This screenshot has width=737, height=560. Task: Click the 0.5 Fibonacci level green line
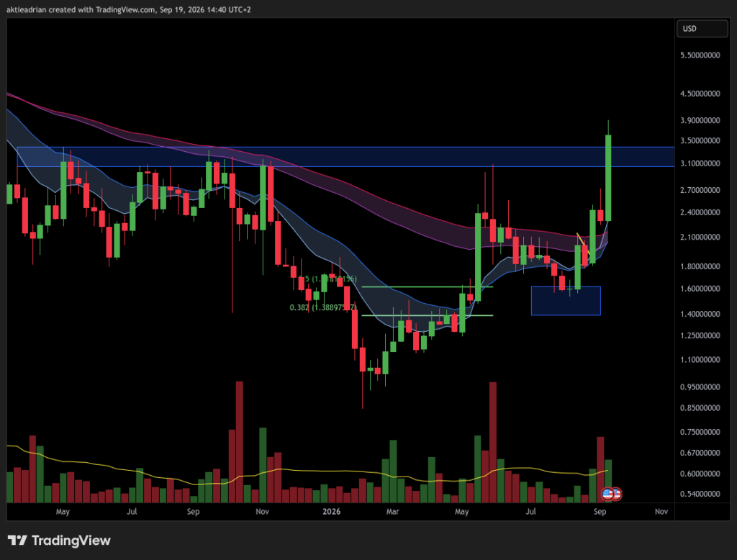tap(427, 286)
